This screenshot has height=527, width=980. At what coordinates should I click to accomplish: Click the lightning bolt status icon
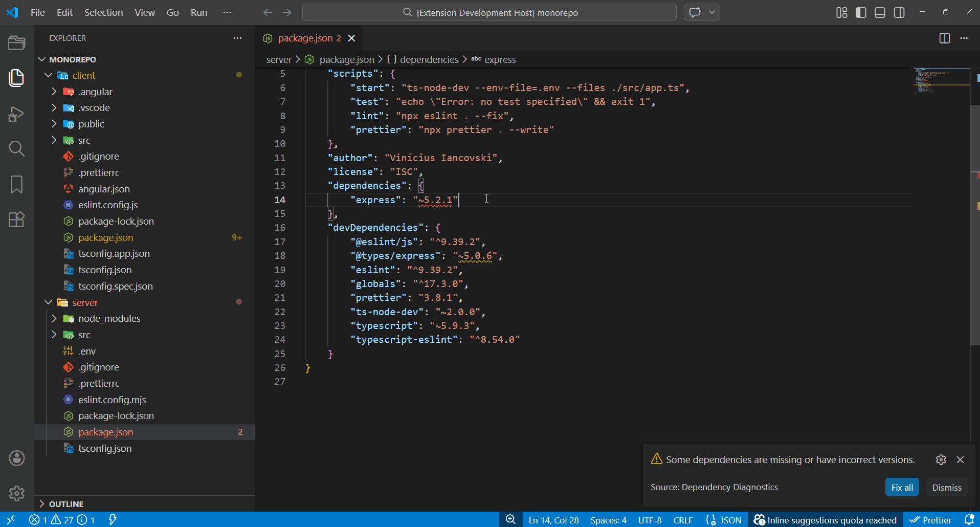point(113,520)
